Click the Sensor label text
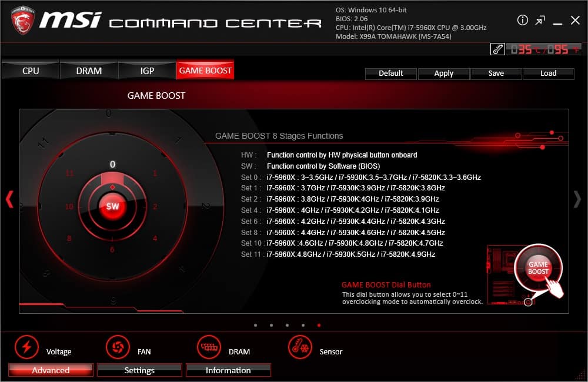Screen dimensions: 588x382 tap(330, 351)
